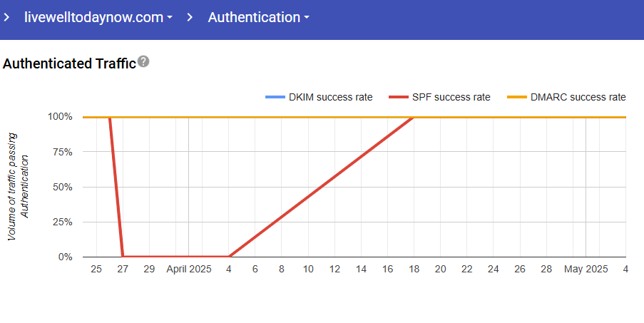
Task: Click the breadcrumb chevron before Authentication
Action: pyautogui.click(x=190, y=17)
